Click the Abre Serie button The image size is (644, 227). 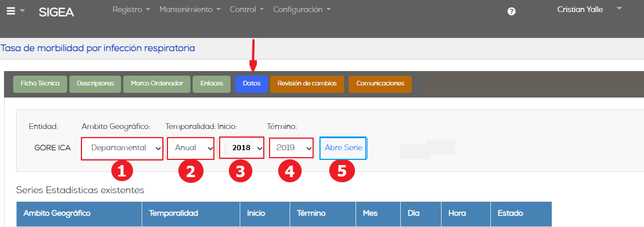click(344, 148)
